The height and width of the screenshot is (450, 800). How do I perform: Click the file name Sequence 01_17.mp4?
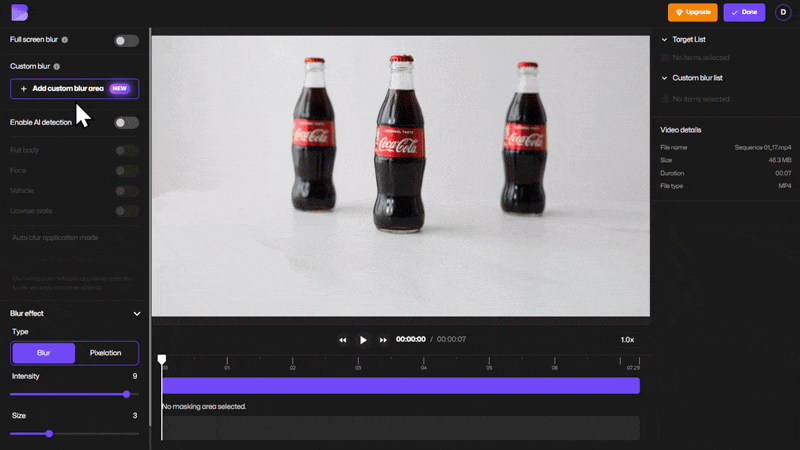click(x=763, y=147)
